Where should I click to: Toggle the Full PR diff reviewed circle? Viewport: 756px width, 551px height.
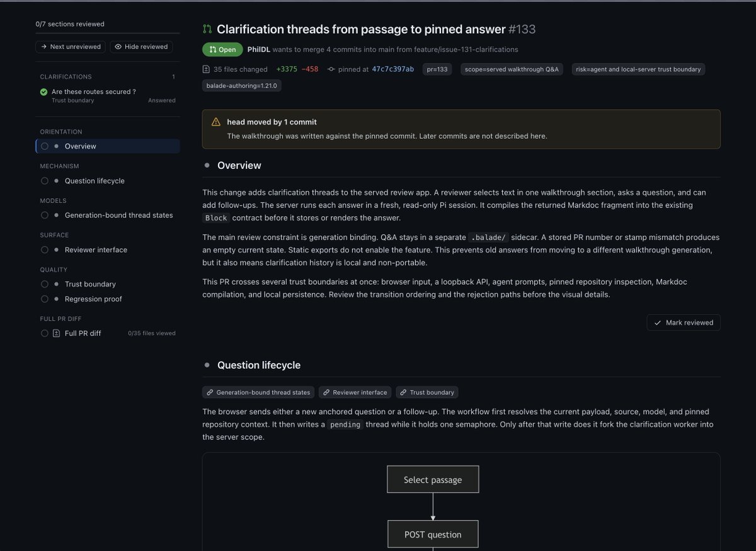(45, 333)
